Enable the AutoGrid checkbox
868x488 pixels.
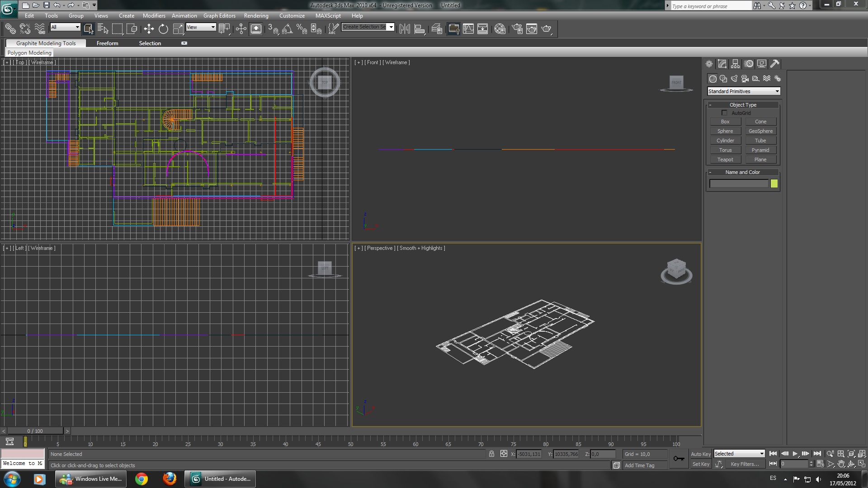pos(724,113)
